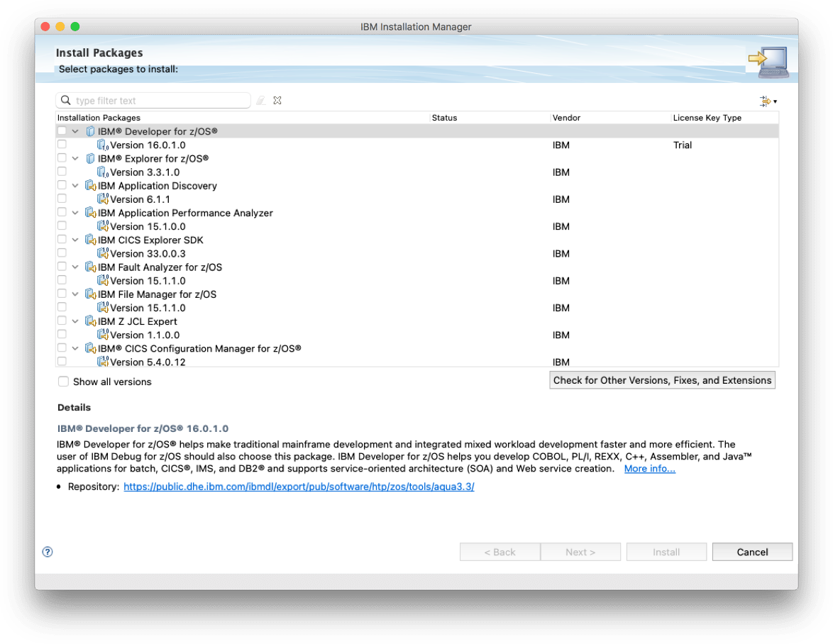Check the Version 16.0.1.0 checkbox
833x644 pixels.
62,145
